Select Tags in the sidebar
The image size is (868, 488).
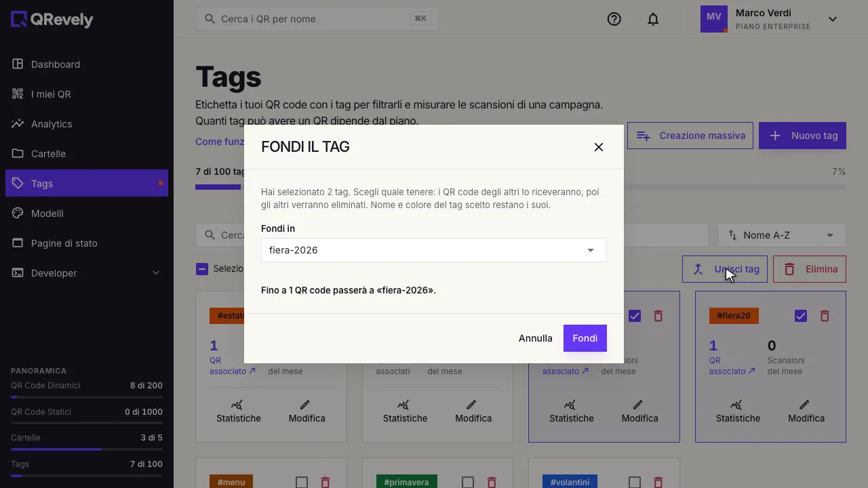pyautogui.click(x=87, y=184)
